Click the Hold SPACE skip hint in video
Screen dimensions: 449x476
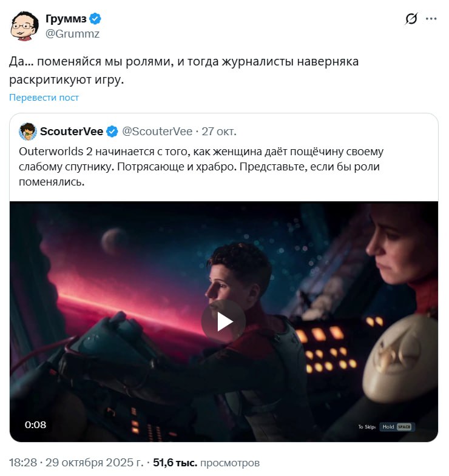397,427
